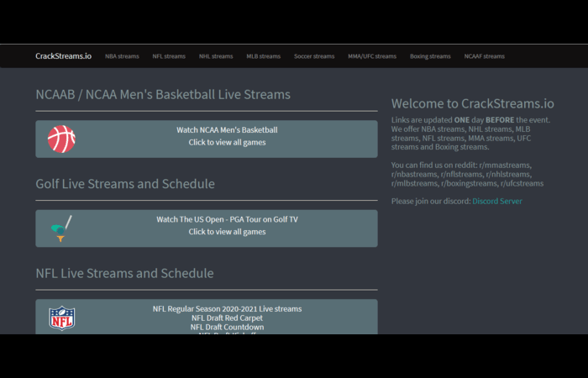Click 'Click to view all games' under golf
The width and height of the screenshot is (588, 378).
pos(228,232)
